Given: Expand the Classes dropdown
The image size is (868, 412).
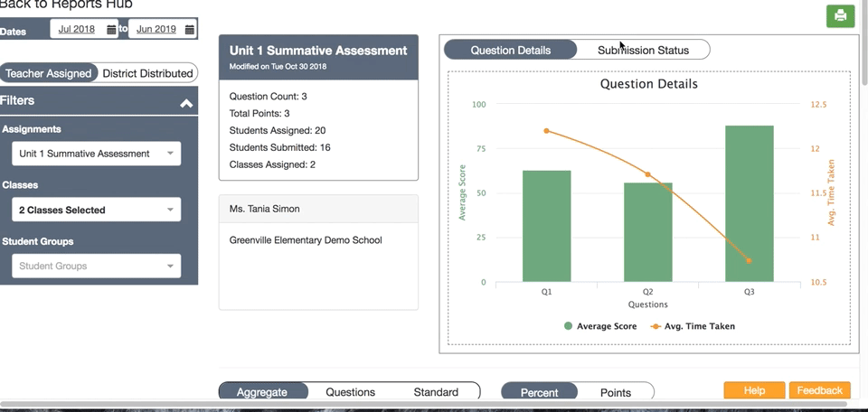Looking at the screenshot, I should (x=97, y=211).
